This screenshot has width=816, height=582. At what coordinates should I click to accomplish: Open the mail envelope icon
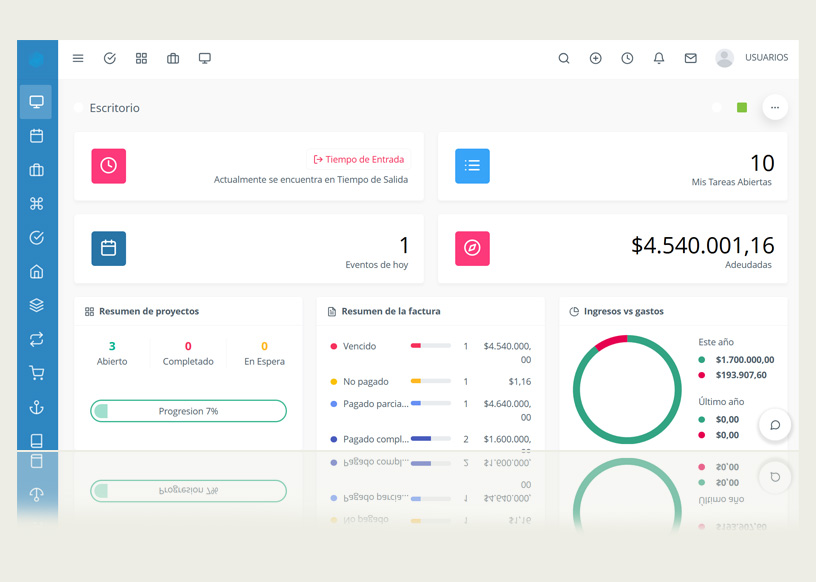pos(691,59)
